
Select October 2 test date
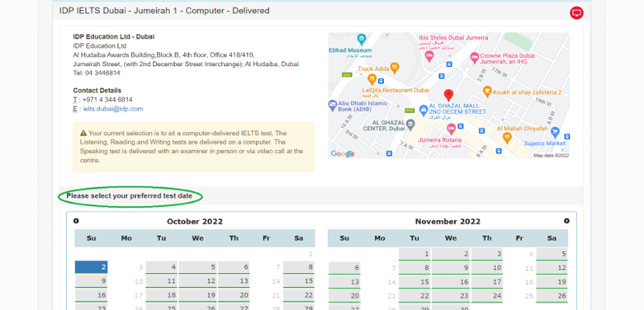[x=91, y=267]
